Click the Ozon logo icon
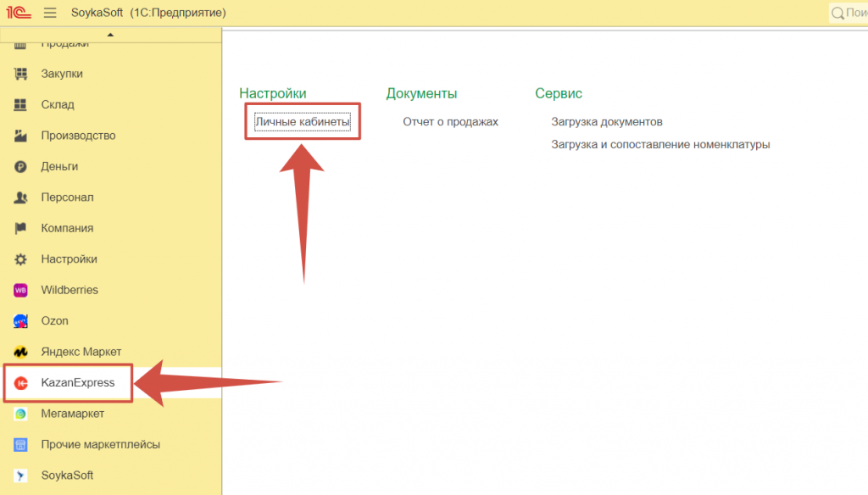This screenshot has height=495, width=868. click(x=21, y=321)
